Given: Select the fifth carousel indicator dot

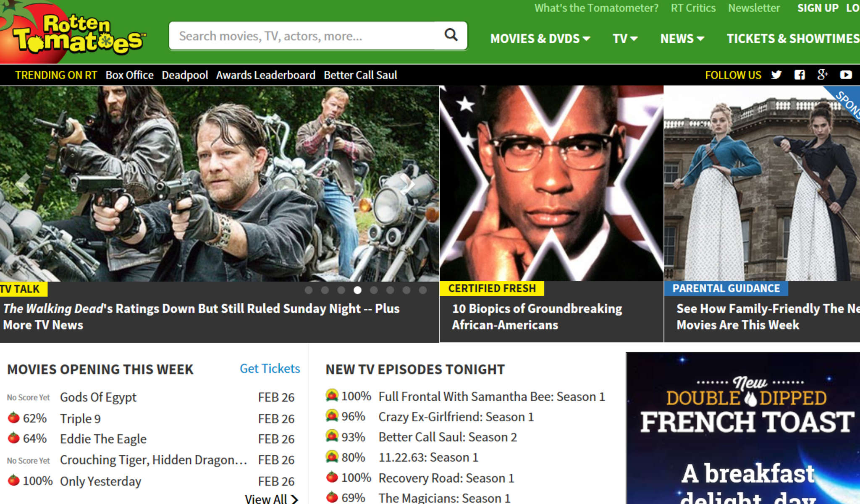Looking at the screenshot, I should (374, 290).
